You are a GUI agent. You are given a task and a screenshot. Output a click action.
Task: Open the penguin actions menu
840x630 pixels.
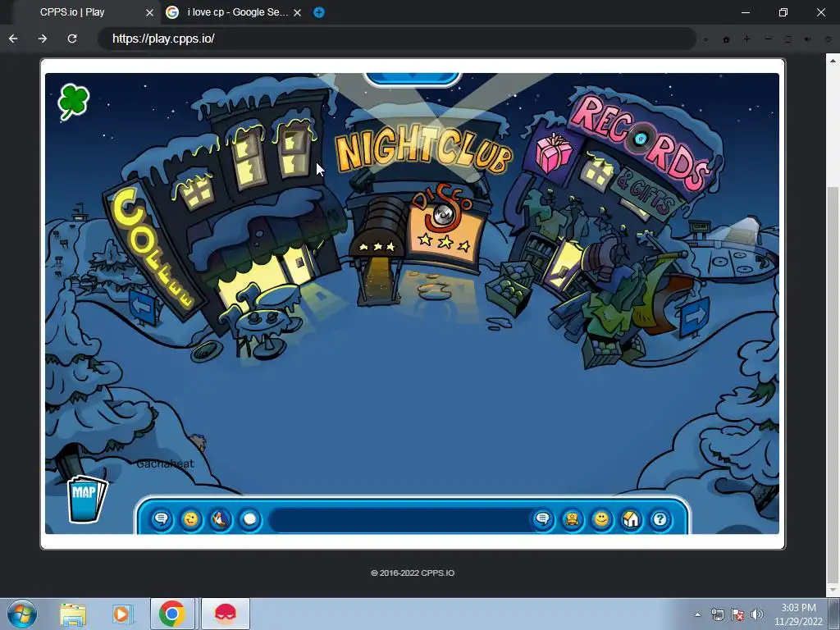tap(220, 519)
